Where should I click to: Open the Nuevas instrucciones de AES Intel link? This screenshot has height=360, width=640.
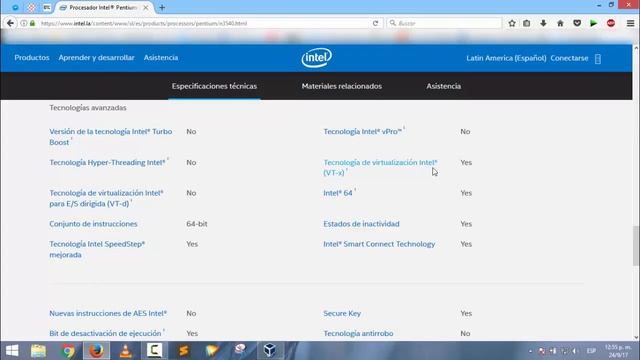pyautogui.click(x=108, y=313)
